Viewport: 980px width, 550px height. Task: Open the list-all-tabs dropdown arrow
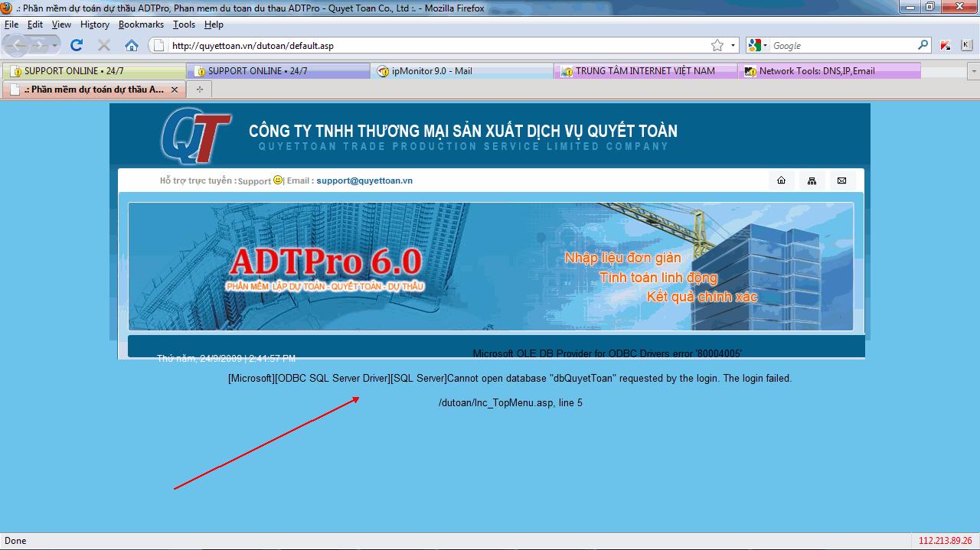(974, 71)
